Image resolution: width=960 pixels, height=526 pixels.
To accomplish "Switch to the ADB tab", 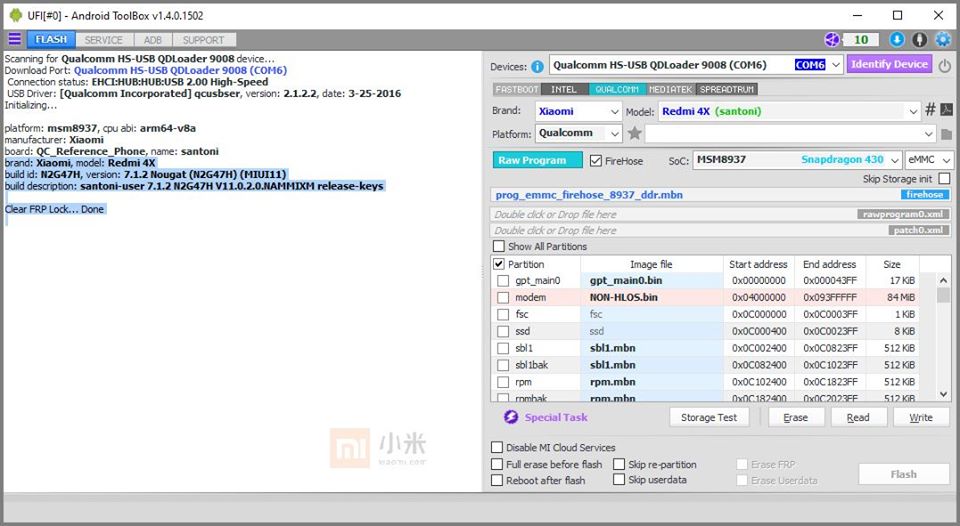I will (152, 40).
